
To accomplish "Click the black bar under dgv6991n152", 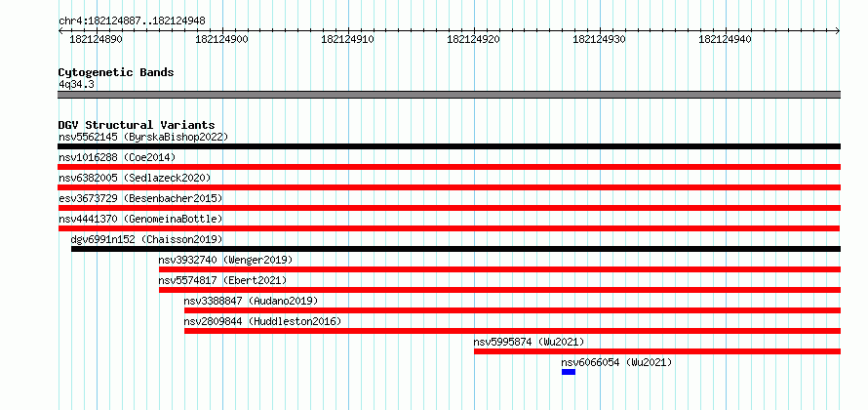I will pyautogui.click(x=455, y=249).
